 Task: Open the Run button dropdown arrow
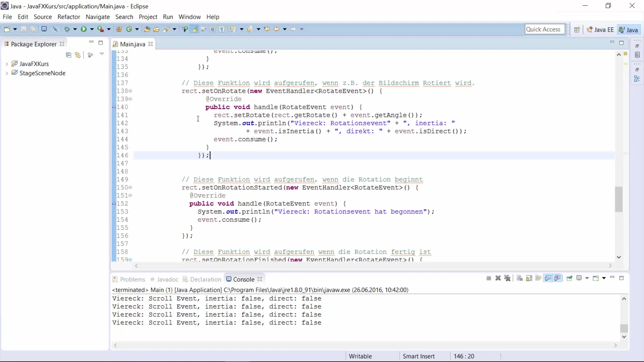[x=92, y=29]
